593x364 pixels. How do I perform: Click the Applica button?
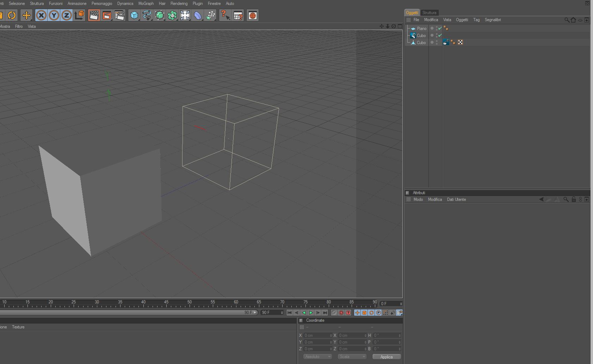387,357
